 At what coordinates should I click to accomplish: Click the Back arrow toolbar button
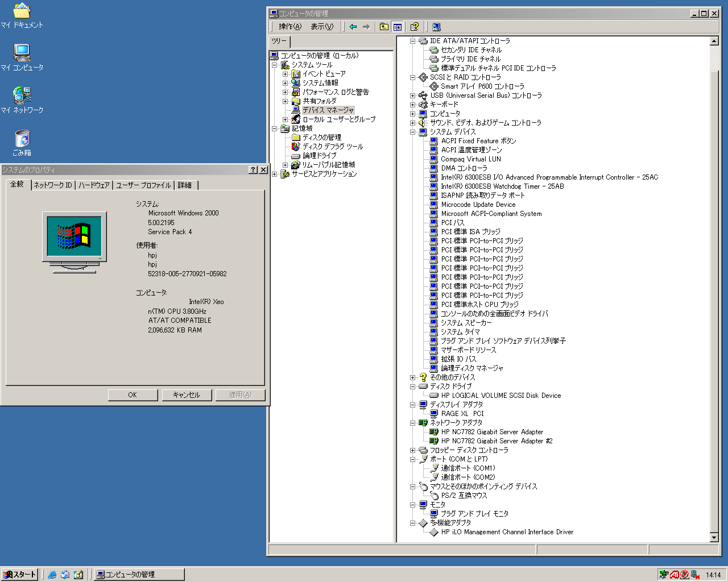pos(353,27)
